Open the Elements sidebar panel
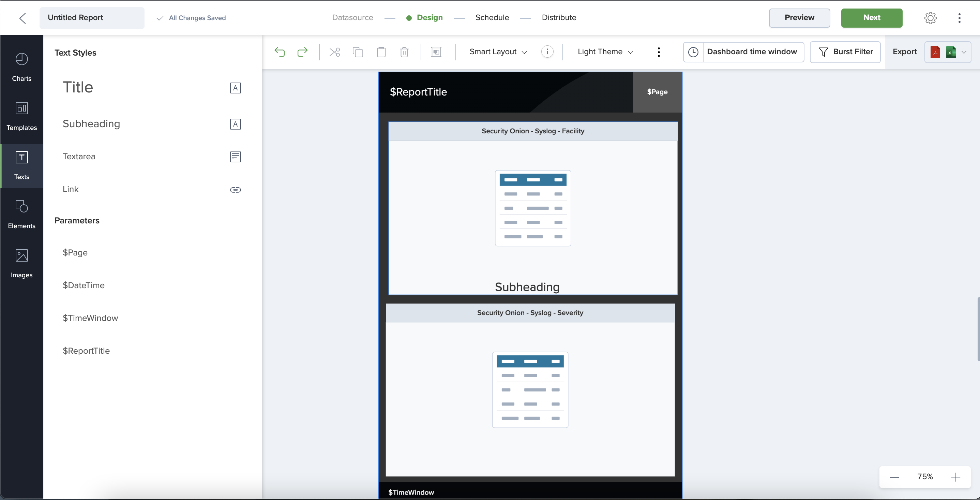The height and width of the screenshot is (500, 980). point(22,214)
